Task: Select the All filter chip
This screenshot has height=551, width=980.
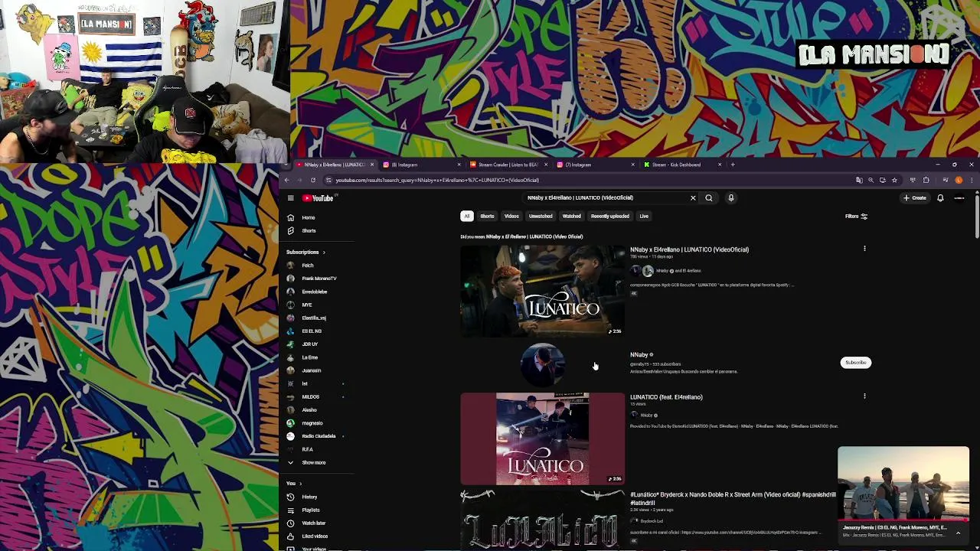Action: click(466, 217)
